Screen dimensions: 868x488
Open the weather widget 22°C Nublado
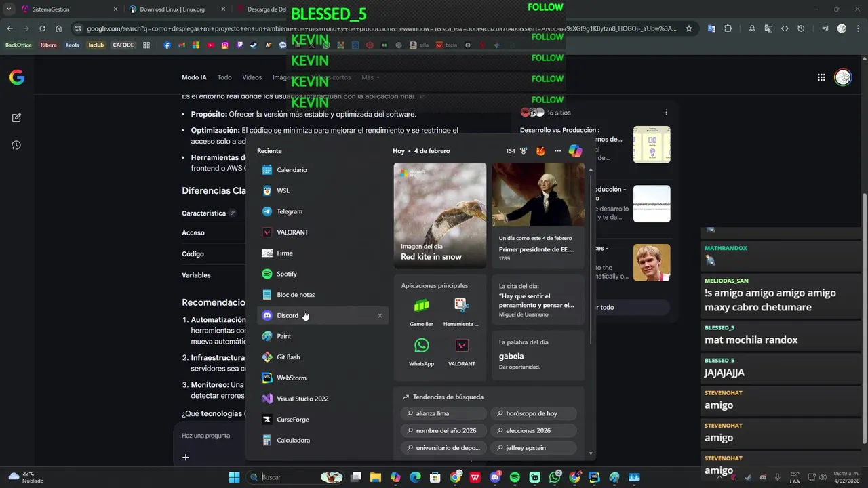[27, 477]
